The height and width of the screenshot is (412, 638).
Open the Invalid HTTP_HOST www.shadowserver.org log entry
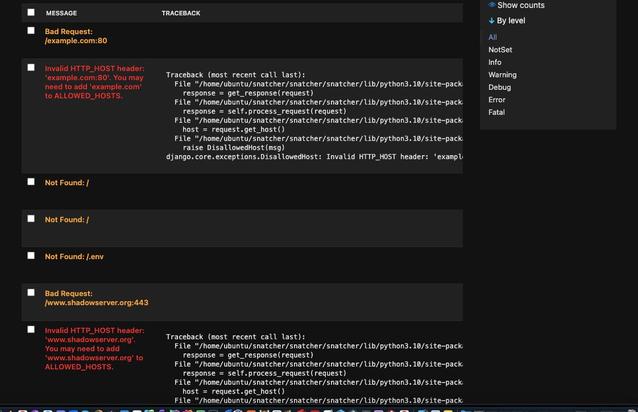94,349
